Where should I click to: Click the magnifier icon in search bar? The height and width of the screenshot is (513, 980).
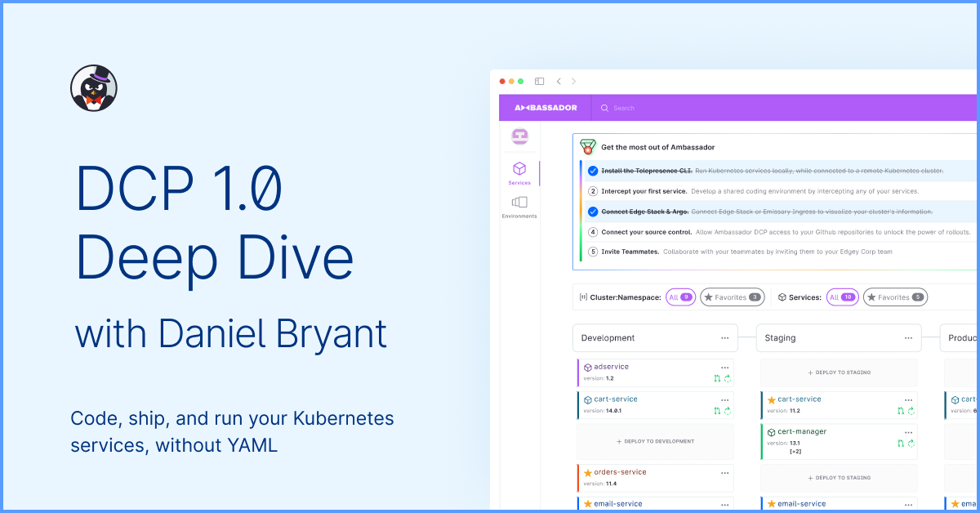[604, 108]
